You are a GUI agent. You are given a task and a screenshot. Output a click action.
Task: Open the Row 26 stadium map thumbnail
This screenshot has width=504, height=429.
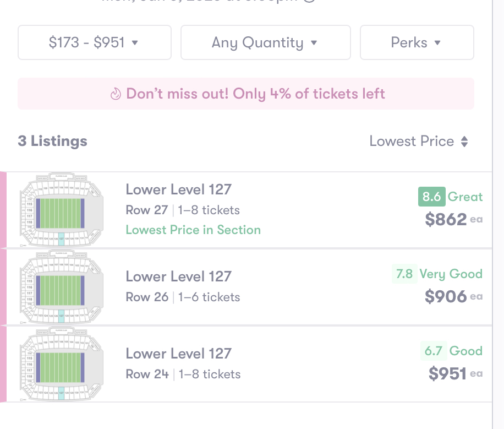point(61,287)
